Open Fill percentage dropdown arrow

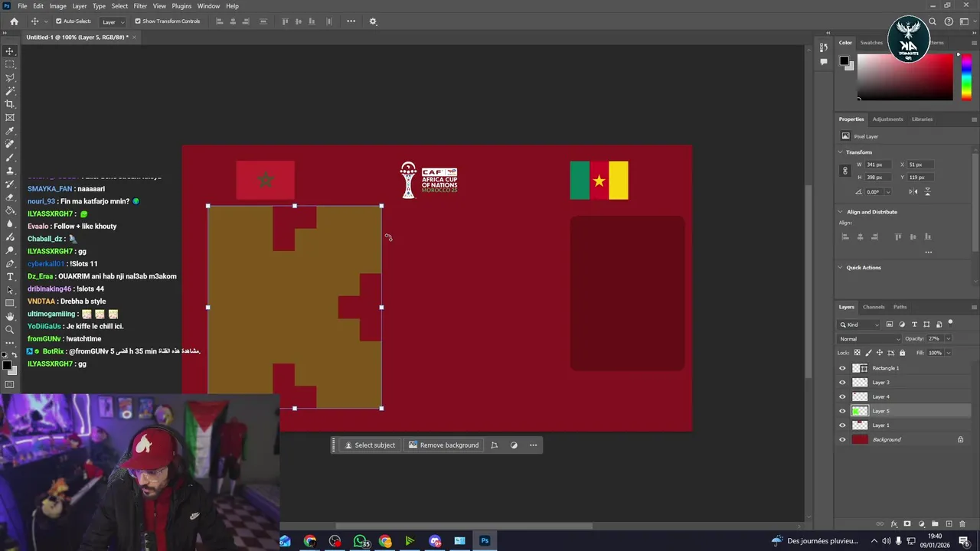click(x=948, y=353)
